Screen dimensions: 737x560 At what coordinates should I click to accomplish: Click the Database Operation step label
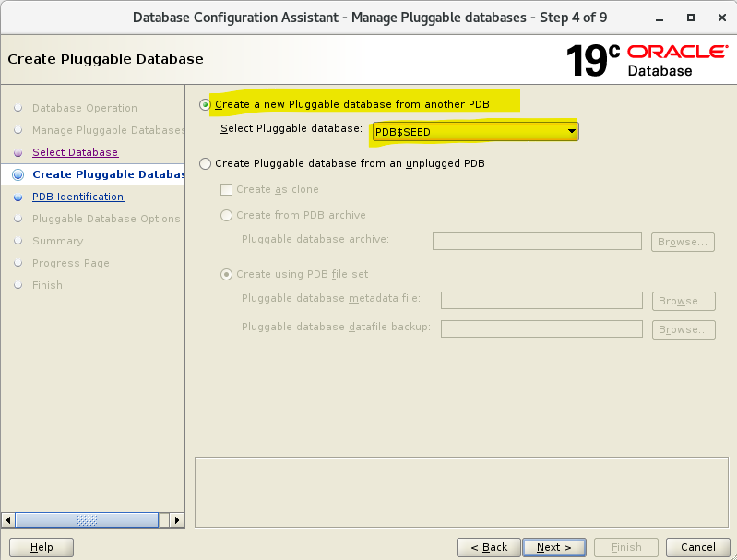85,108
